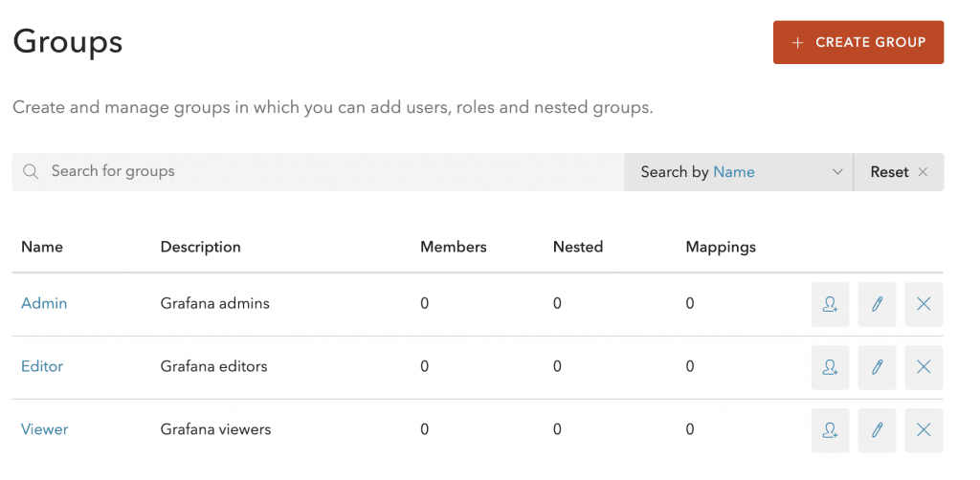Viewport: 980px width, 480px height.
Task: Click the Members column header
Action: click(x=453, y=247)
